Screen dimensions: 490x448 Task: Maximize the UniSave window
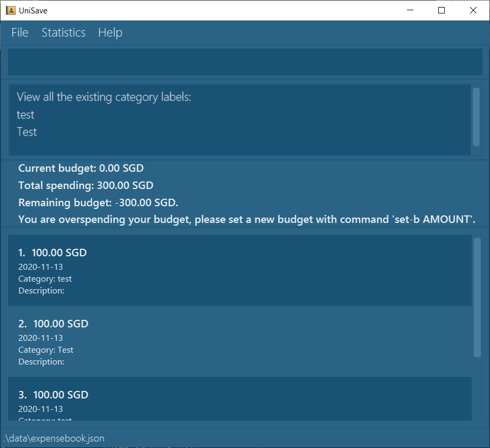[x=441, y=10]
